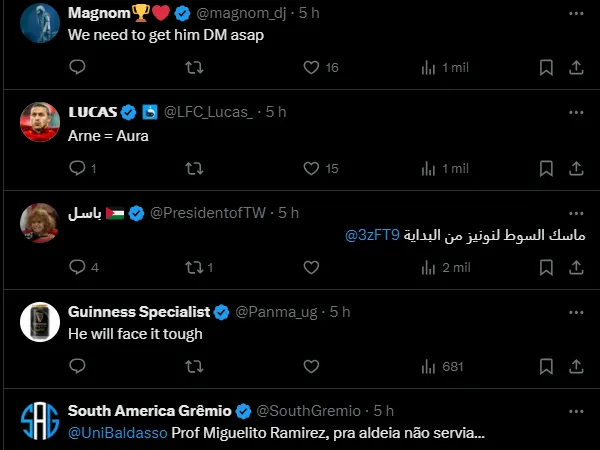Image resolution: width=600 pixels, height=450 pixels.
Task: Click the @3zFT9 mention link
Action: pos(372,235)
